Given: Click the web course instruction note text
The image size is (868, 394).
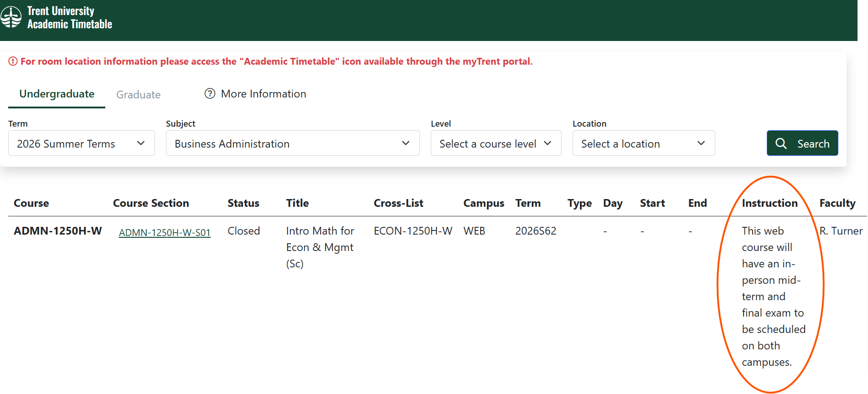Looking at the screenshot, I should coord(774,297).
